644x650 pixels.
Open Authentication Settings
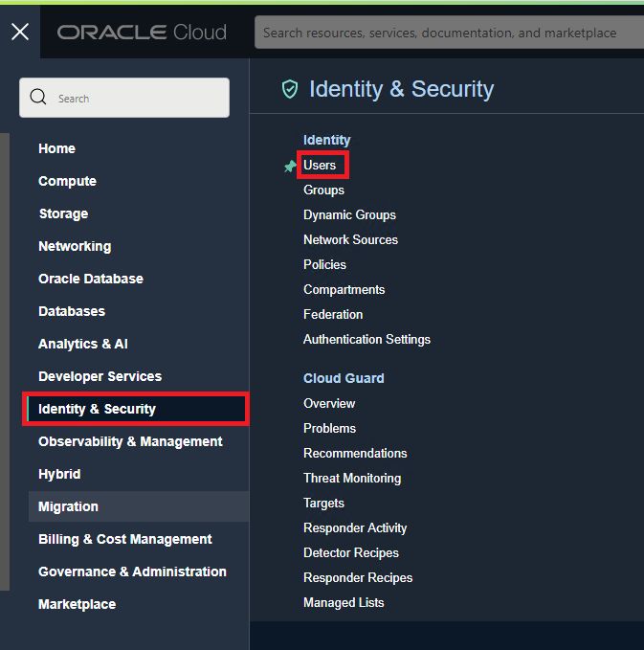(x=366, y=340)
